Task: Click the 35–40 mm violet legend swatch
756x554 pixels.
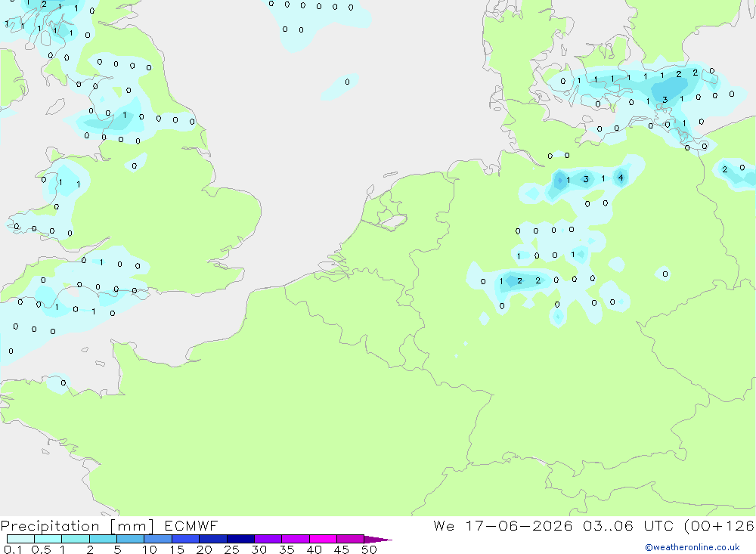Action: coord(295,539)
